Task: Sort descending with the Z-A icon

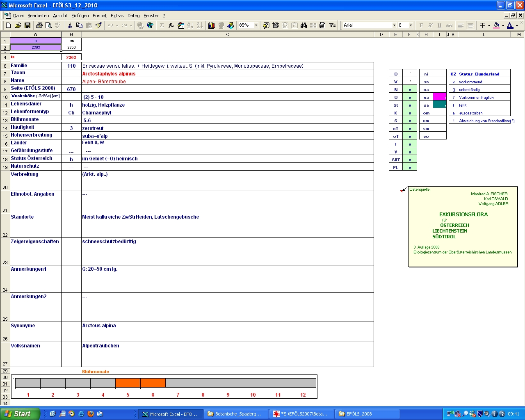Action: 199,25
